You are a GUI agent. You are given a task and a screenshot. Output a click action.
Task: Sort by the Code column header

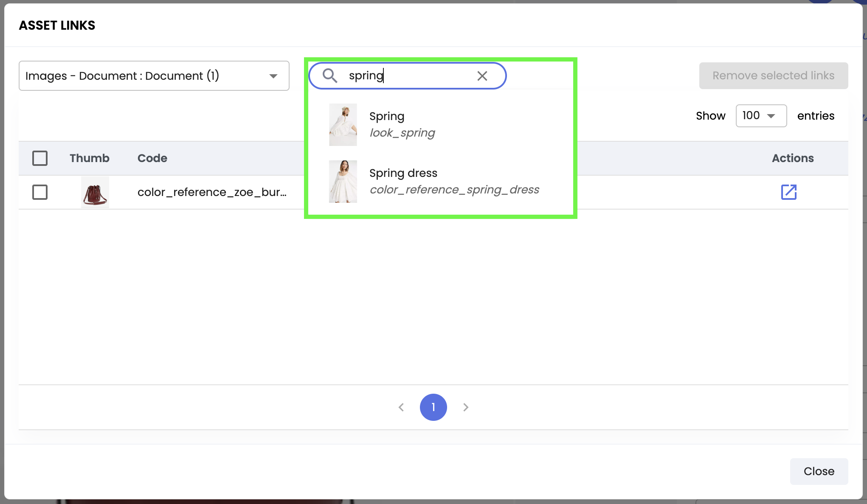click(x=152, y=158)
